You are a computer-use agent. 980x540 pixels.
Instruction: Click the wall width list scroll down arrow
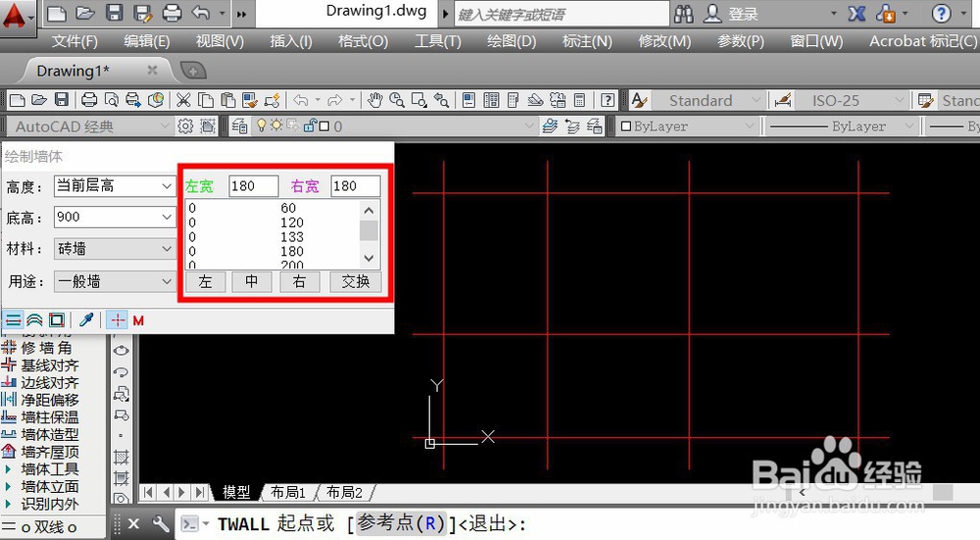point(368,258)
